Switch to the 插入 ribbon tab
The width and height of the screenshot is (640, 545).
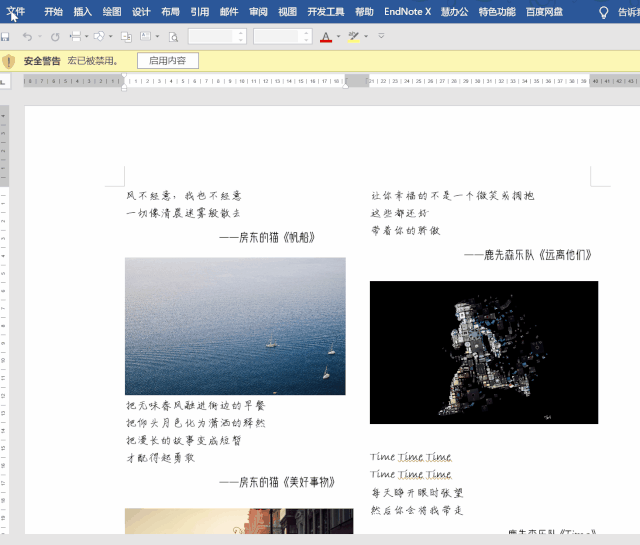82,13
